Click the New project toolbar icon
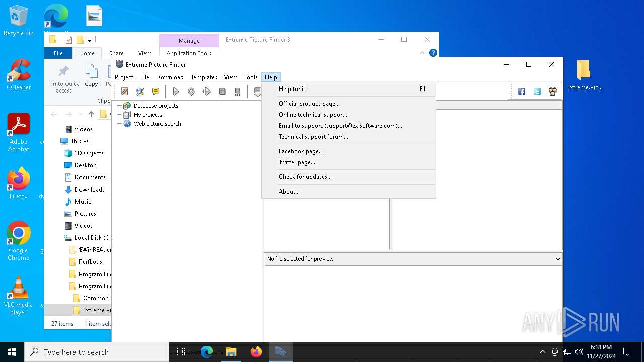644x362 pixels. [125, 92]
